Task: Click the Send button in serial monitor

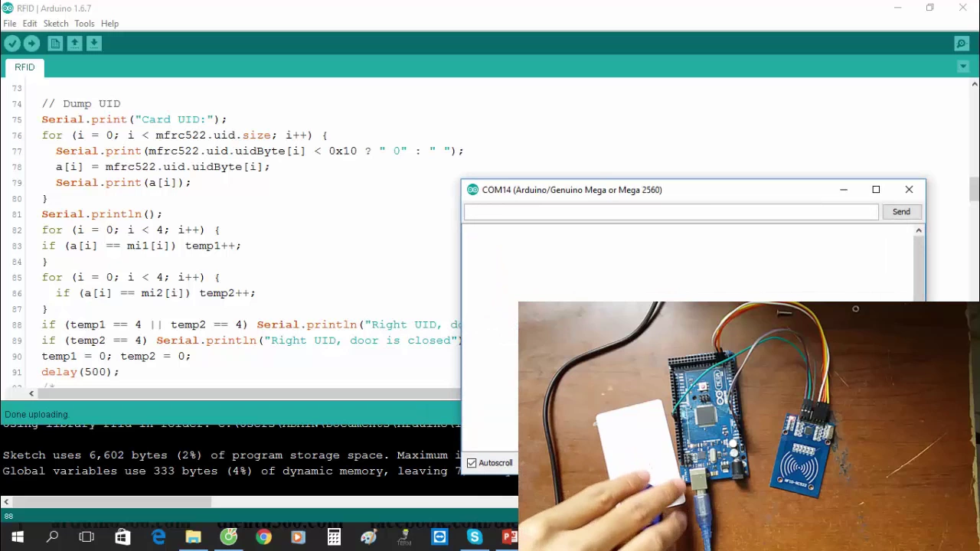Action: (x=901, y=212)
